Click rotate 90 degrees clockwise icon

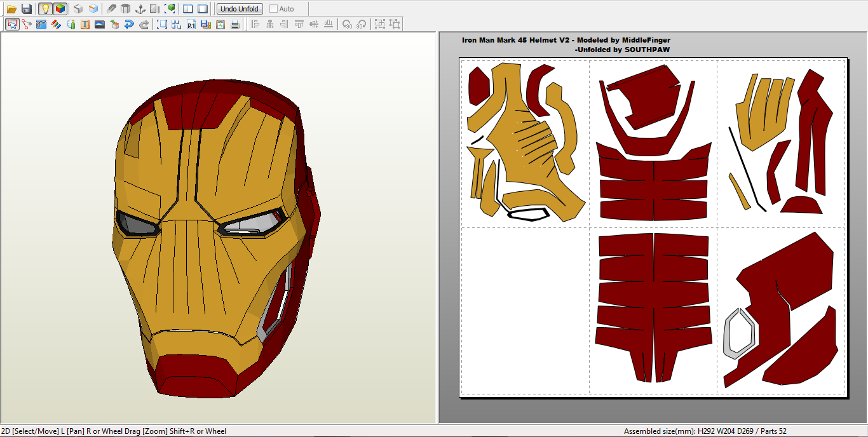pyautogui.click(x=361, y=24)
